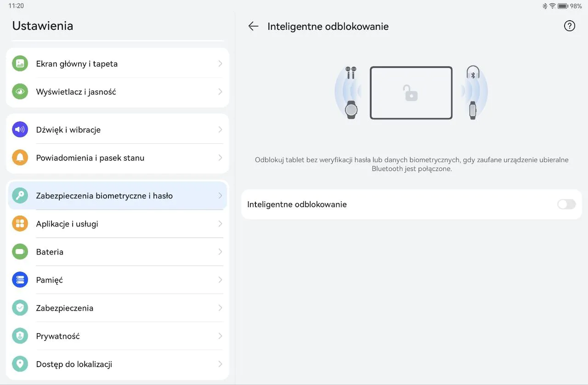Tap the tablet unlock illustration
588x385 pixels.
tap(411, 93)
